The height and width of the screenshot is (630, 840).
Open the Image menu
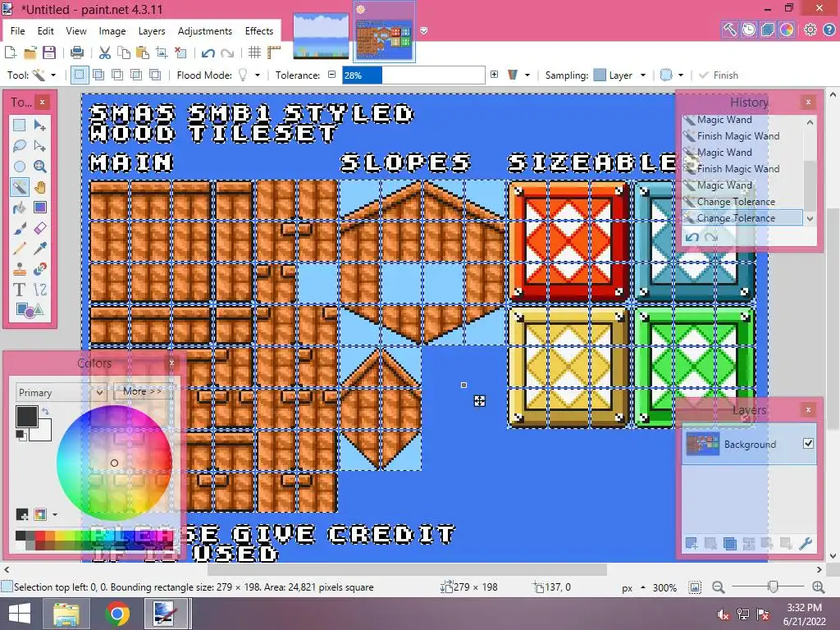pyautogui.click(x=112, y=31)
